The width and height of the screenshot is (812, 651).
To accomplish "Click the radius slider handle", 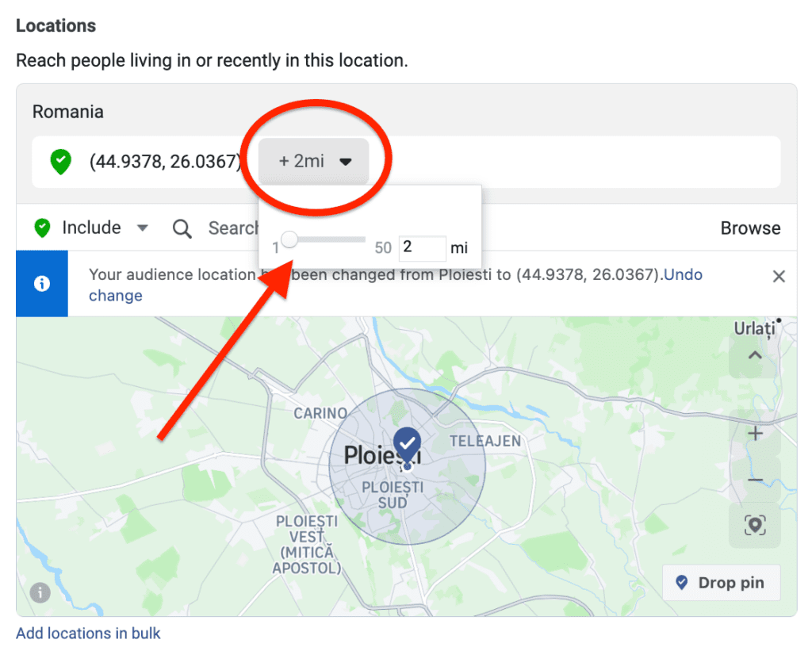I will tap(289, 239).
